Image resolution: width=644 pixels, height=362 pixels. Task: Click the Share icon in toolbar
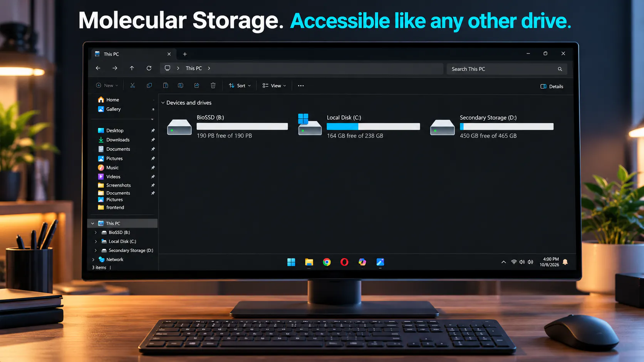[196, 85]
